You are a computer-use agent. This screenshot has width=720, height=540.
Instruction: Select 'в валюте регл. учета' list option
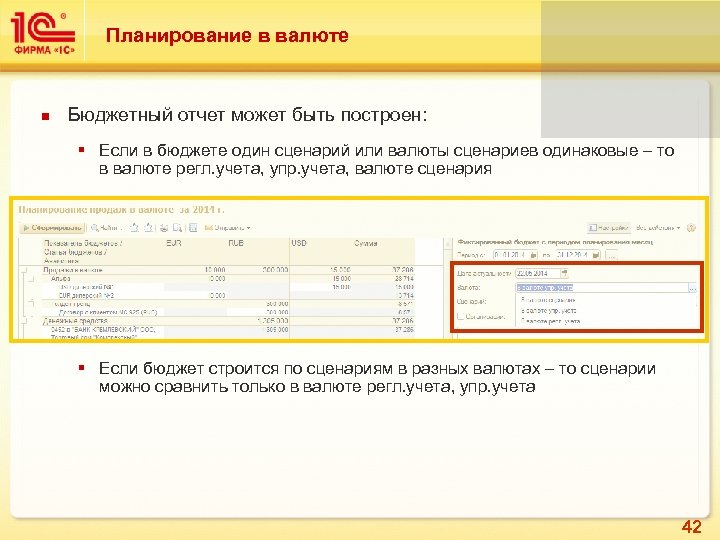pyautogui.click(x=550, y=321)
